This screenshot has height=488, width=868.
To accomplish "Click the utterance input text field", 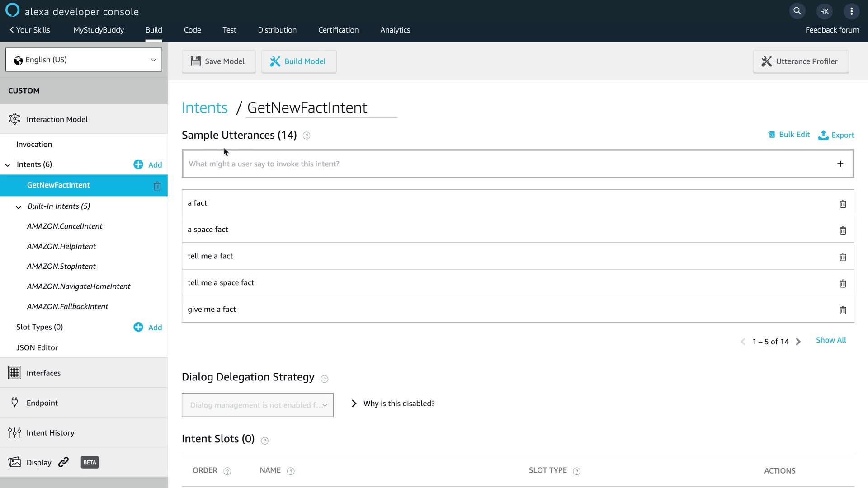I will pyautogui.click(x=506, y=164).
